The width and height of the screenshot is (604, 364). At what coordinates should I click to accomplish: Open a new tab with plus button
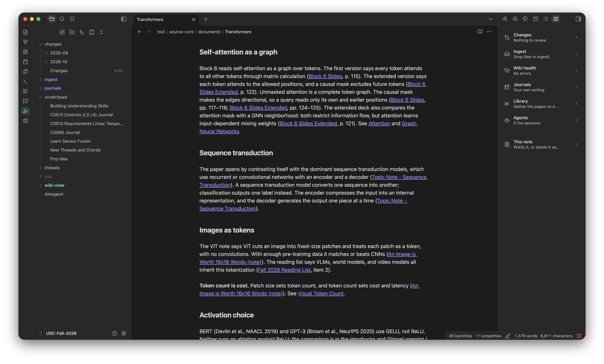[x=206, y=19]
